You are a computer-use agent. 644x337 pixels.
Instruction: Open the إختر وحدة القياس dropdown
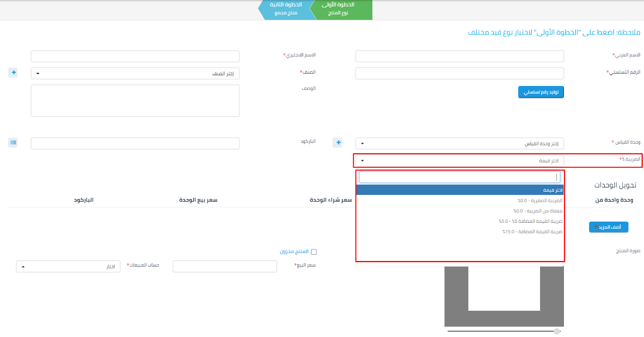[459, 144]
